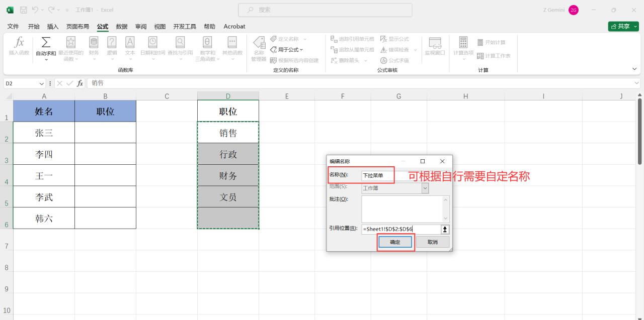Click the range selector arrow beside 引用位置
The height and width of the screenshot is (320, 644).
click(445, 229)
